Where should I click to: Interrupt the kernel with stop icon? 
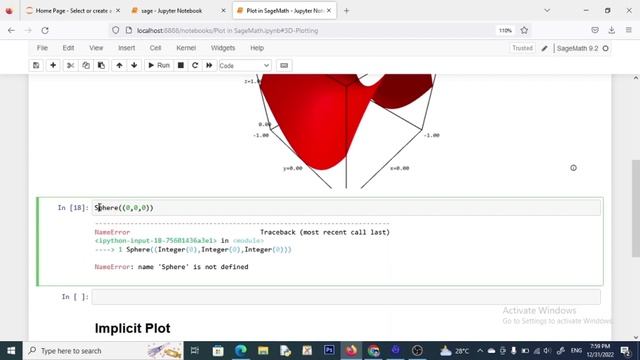[x=181, y=65]
